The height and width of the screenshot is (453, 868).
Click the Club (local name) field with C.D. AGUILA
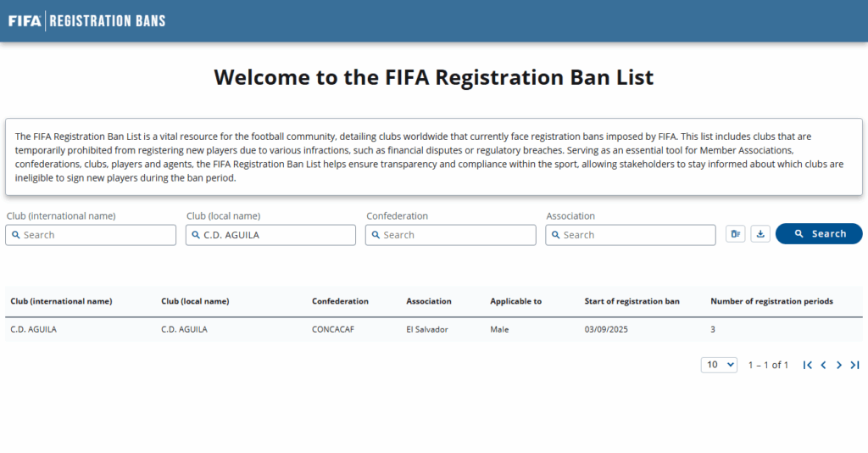pos(270,235)
